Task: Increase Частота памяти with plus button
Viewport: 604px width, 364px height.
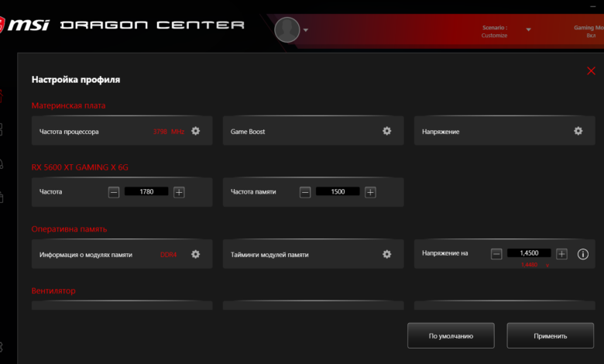Action: tap(371, 192)
